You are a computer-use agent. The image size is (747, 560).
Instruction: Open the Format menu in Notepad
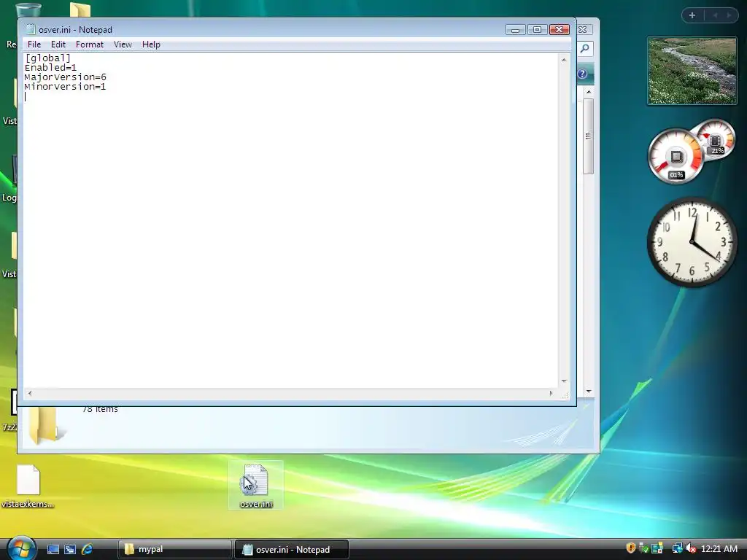coord(89,44)
